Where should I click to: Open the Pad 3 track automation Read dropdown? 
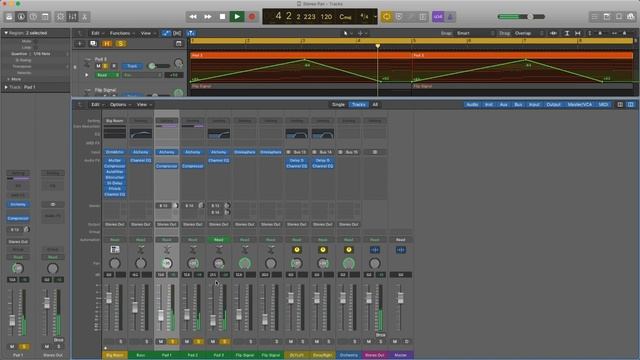pos(108,75)
